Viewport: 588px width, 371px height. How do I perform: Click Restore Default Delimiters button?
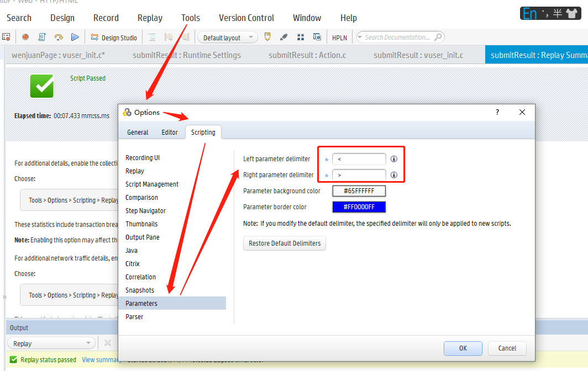(284, 243)
